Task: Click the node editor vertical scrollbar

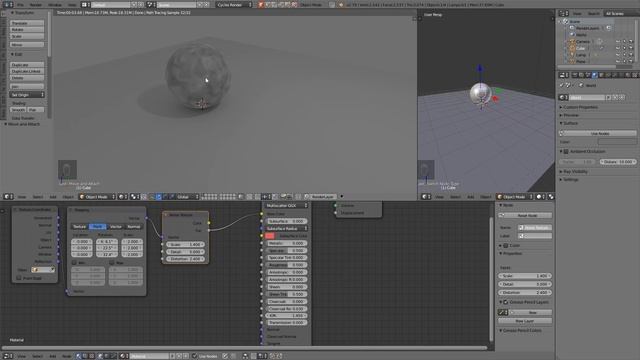Action: click(x=491, y=278)
